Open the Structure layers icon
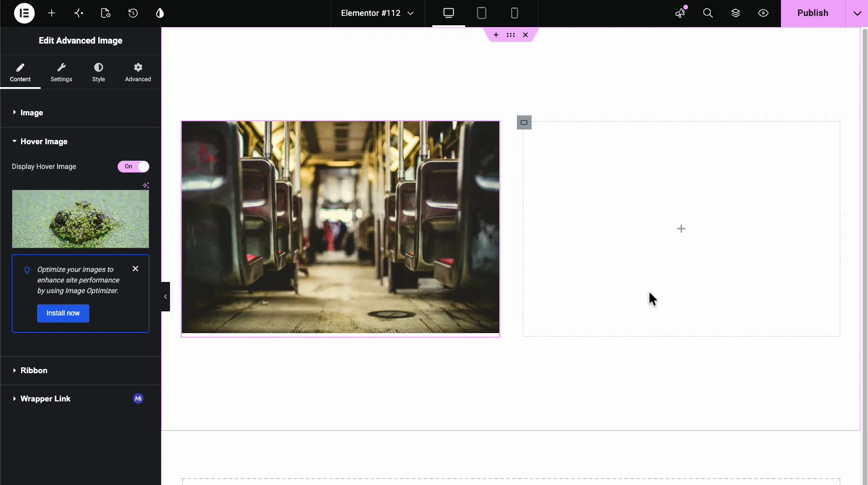 [736, 13]
